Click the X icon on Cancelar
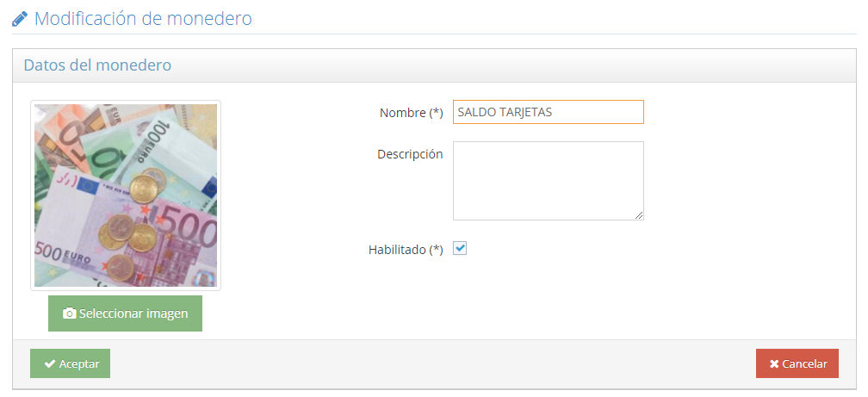 pyautogui.click(x=774, y=364)
